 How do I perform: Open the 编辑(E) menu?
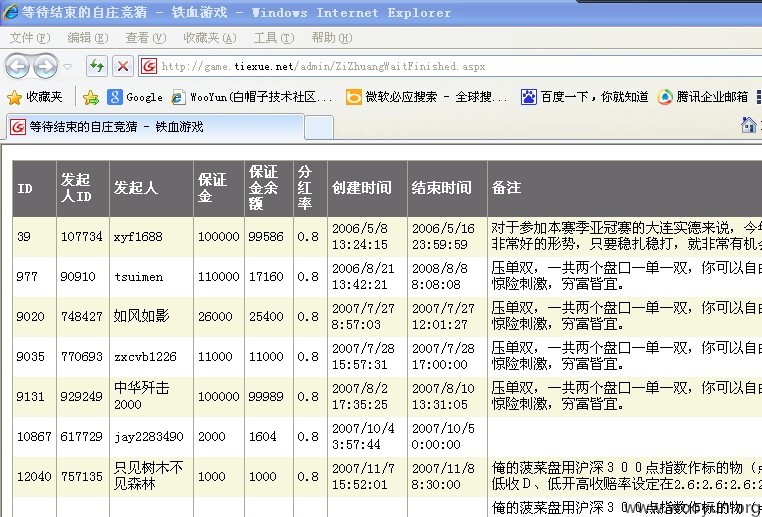pyautogui.click(x=87, y=38)
